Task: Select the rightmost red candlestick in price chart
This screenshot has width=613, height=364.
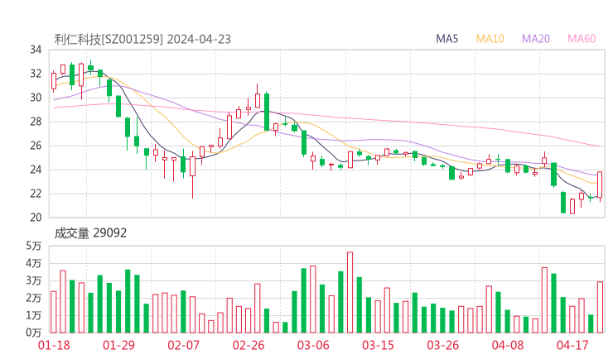Action: [600, 184]
